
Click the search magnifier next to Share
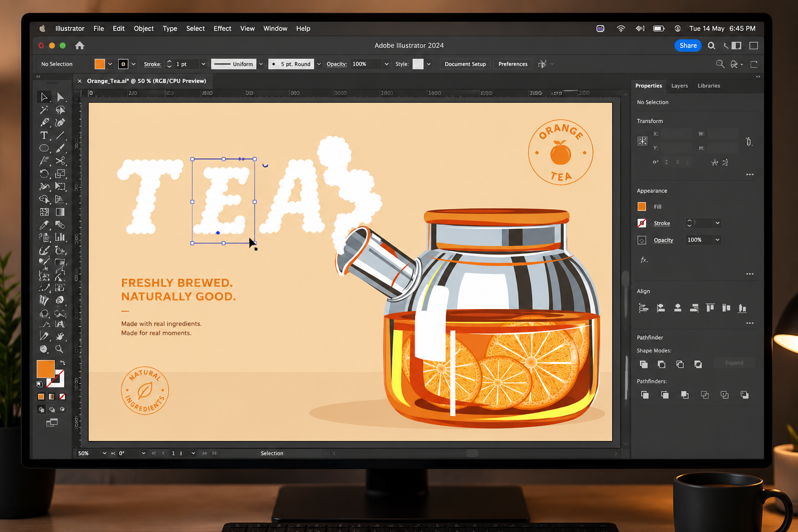[x=711, y=46]
